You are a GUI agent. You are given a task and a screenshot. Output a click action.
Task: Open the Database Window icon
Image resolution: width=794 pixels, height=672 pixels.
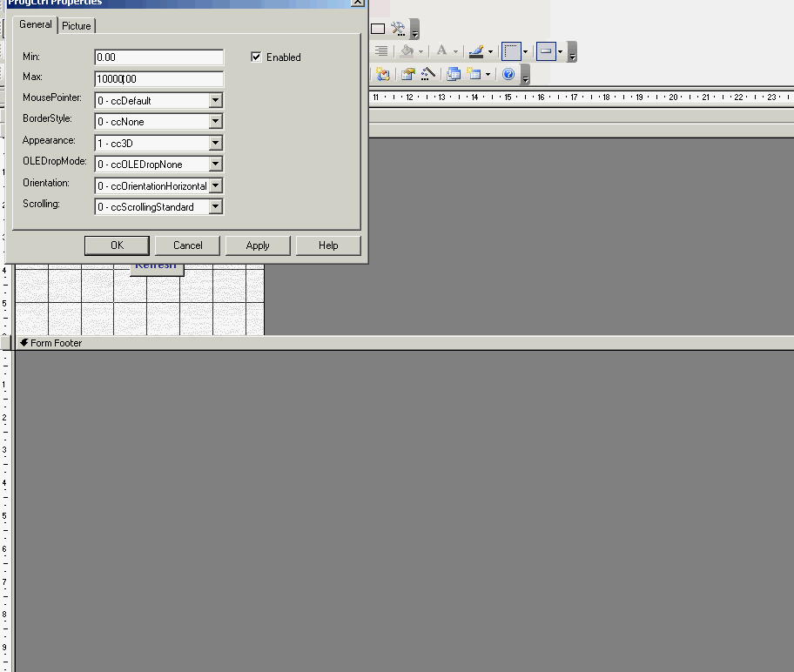(x=454, y=75)
